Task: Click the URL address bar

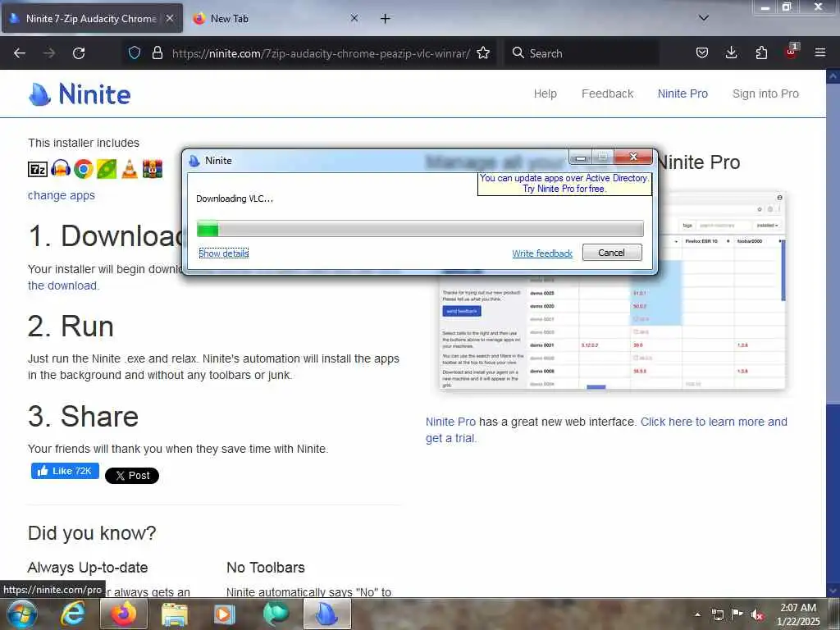Action: 321,53
